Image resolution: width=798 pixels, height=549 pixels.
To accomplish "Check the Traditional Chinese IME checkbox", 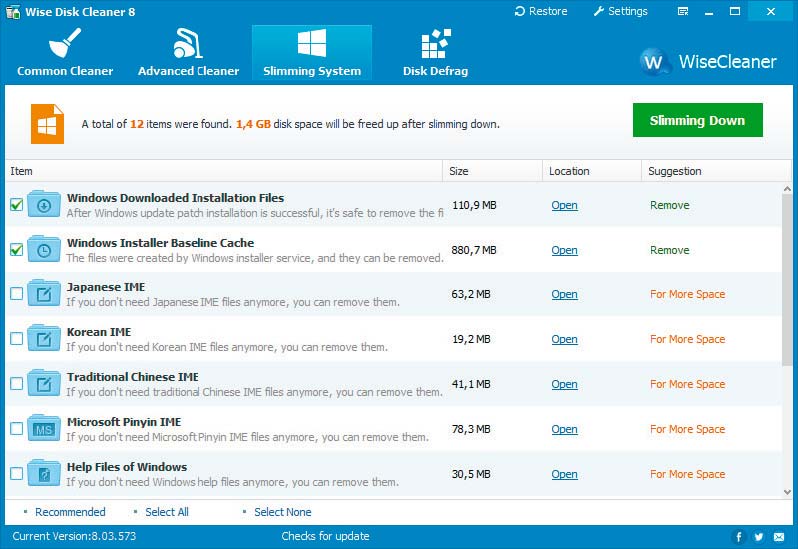I will 17,384.
